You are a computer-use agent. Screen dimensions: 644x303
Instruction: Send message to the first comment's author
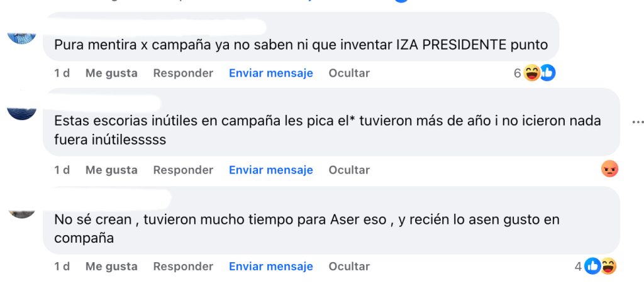coord(270,73)
